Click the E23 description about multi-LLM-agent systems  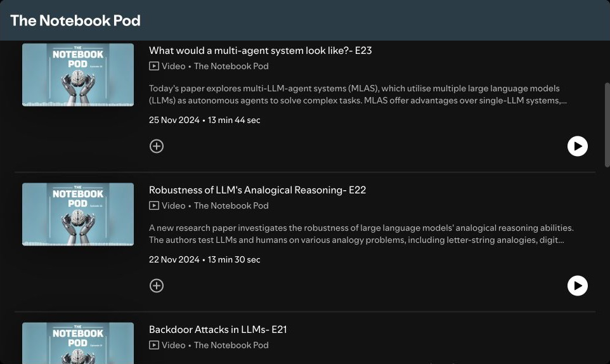(x=358, y=94)
